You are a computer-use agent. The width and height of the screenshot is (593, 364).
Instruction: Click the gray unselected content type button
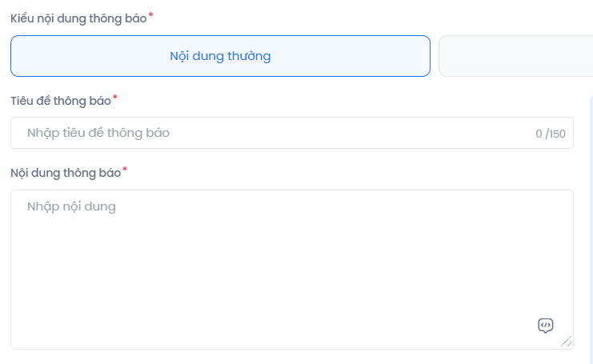516,56
